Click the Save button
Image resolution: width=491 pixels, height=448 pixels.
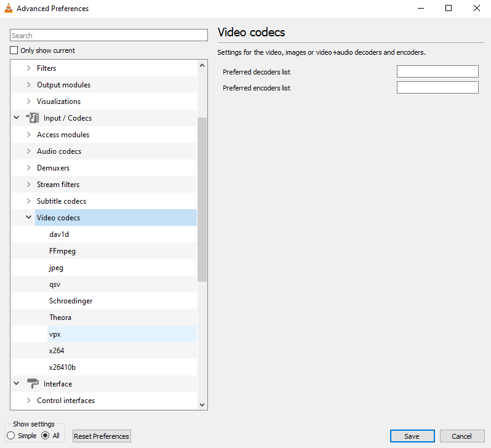coord(412,436)
